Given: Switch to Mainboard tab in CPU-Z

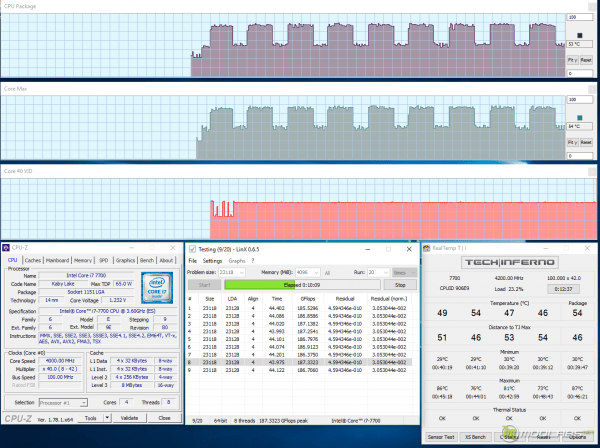Looking at the screenshot, I should 57,260.
